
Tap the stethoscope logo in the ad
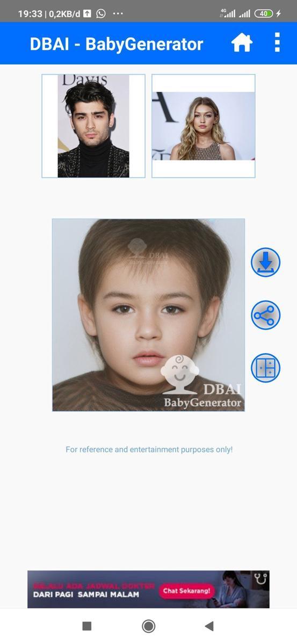(261, 579)
